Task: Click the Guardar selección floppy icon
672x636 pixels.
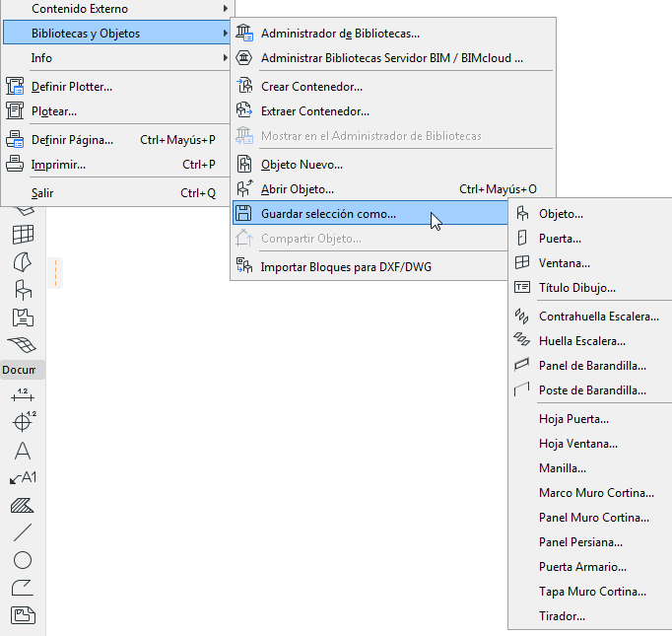Action: (243, 213)
